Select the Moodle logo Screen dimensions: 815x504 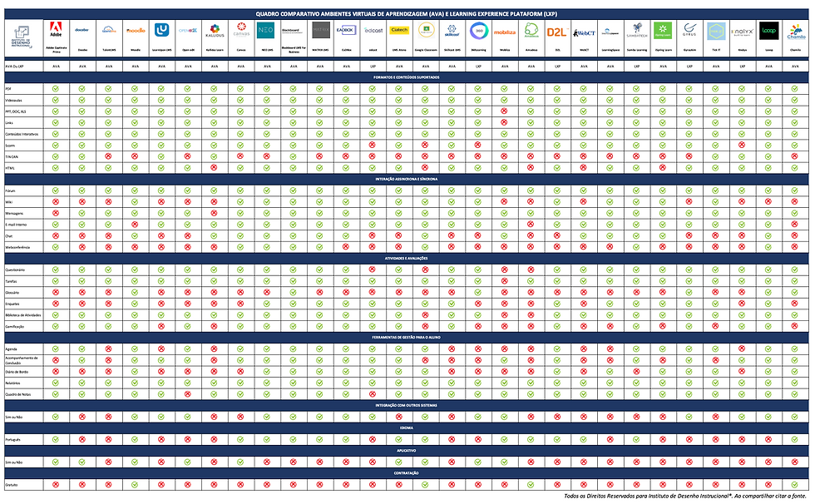135,31
